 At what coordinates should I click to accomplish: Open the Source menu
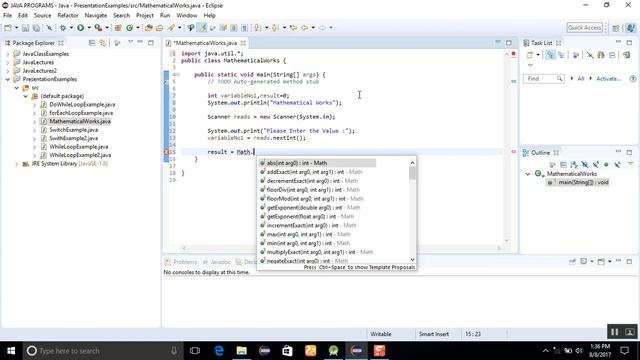42,16
